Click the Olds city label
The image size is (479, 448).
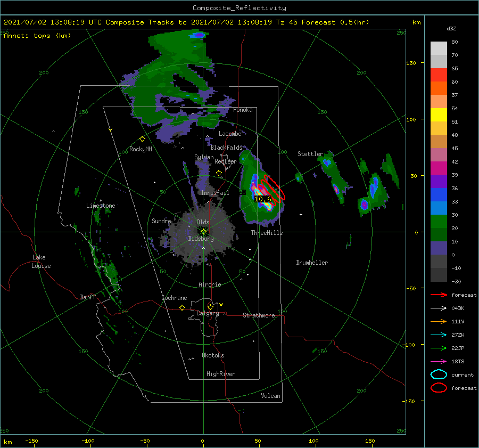(x=203, y=222)
